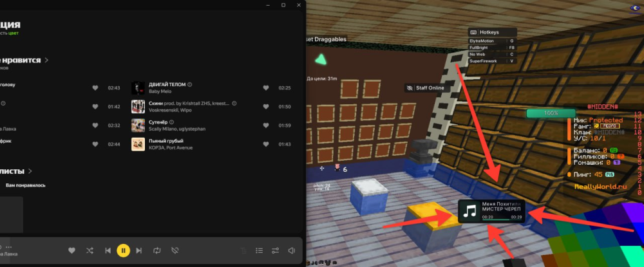Like the current track in player bar
The height and width of the screenshot is (267, 644).
71,250
